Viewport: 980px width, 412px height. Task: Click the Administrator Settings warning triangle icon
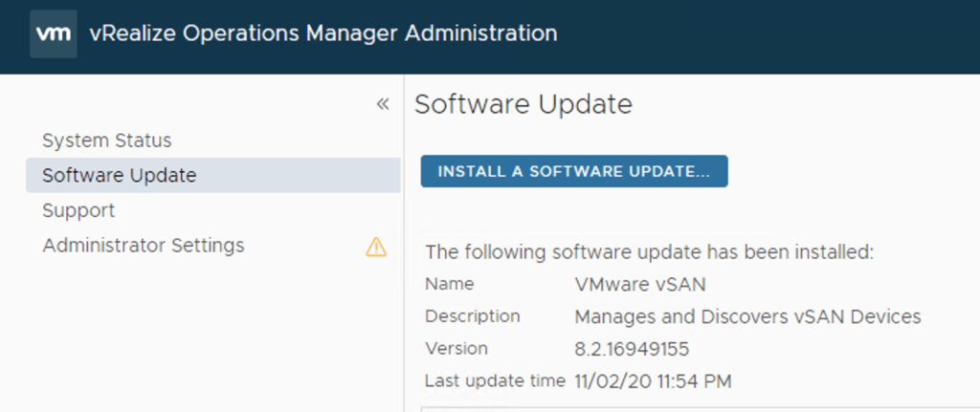(376, 247)
